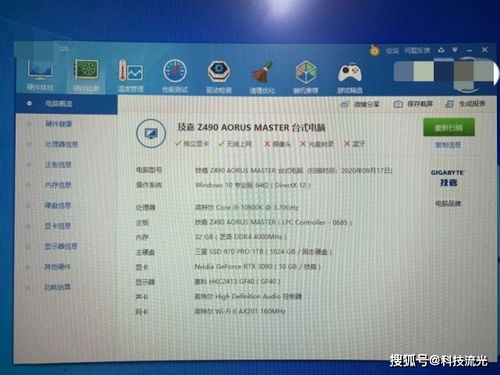The width and height of the screenshot is (500, 375).
Task: Click the GIGABYTE 技嘉 brand logo
Action: [447, 178]
